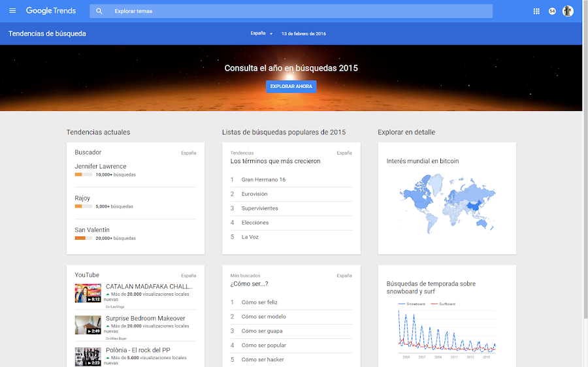Click the Tendencias de búsqueda heading
The image size is (588, 367).
(x=47, y=33)
